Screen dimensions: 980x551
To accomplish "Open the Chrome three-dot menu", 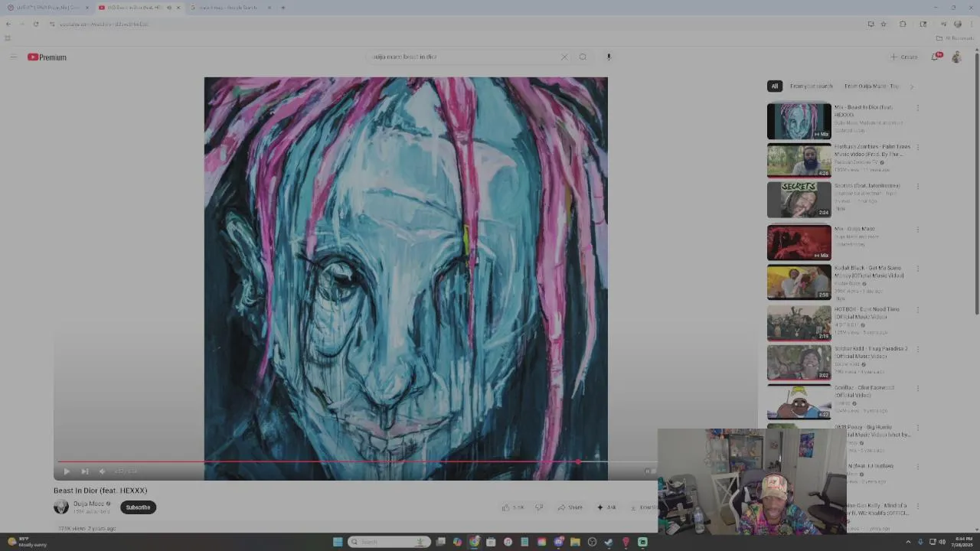I will (x=972, y=24).
